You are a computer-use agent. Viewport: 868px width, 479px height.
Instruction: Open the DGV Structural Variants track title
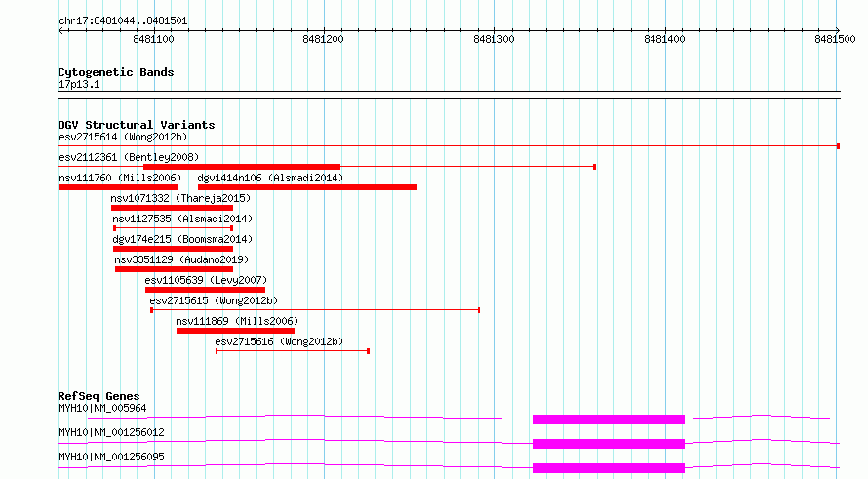[x=137, y=125]
